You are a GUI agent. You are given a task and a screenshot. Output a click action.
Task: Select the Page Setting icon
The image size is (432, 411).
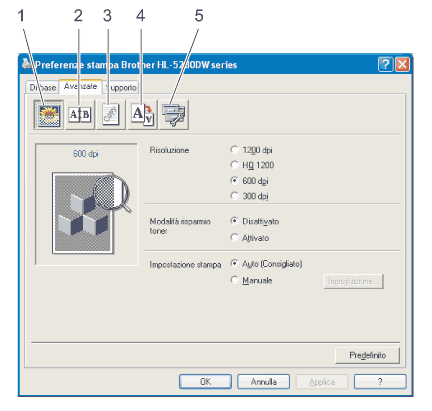coord(142,115)
